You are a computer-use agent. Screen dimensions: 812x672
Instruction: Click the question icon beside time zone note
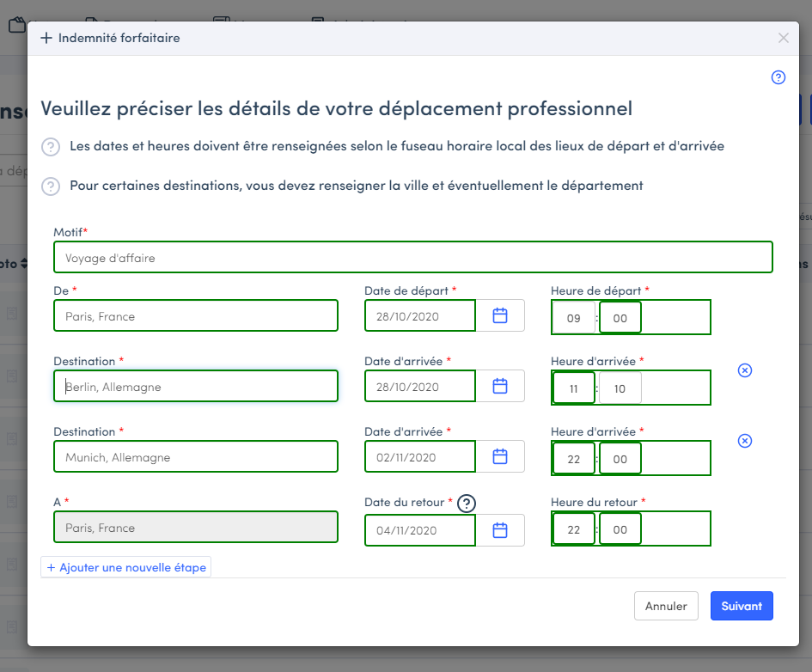point(51,147)
